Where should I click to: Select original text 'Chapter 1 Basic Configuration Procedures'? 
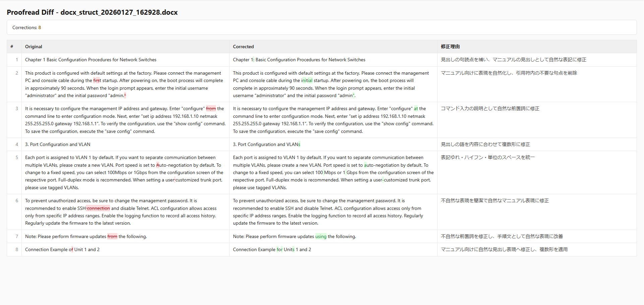pyautogui.click(x=68, y=60)
